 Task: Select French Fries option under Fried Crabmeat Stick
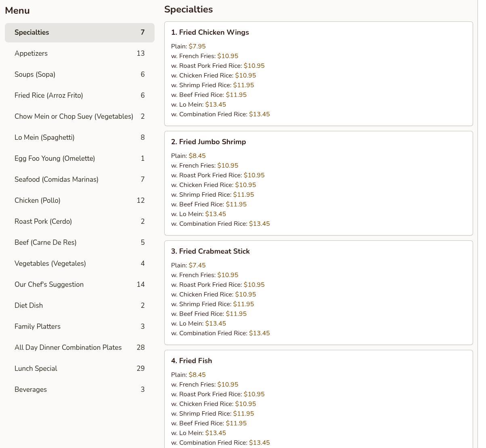pos(205,275)
